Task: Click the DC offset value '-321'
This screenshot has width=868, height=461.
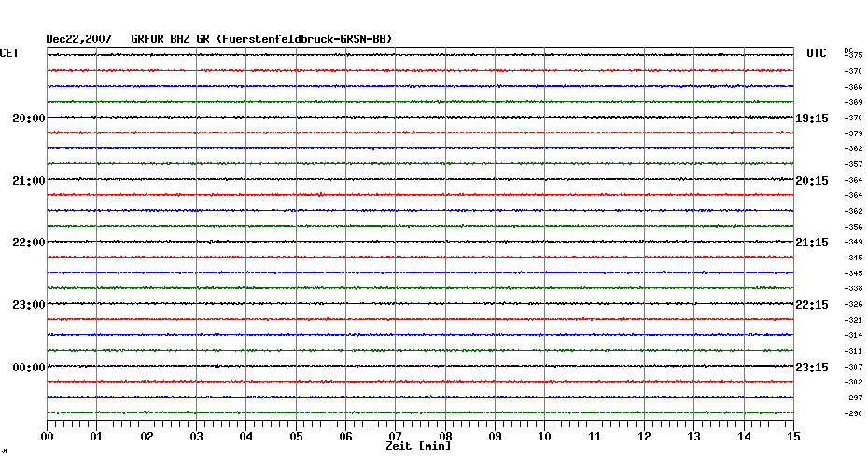Action: click(854, 320)
